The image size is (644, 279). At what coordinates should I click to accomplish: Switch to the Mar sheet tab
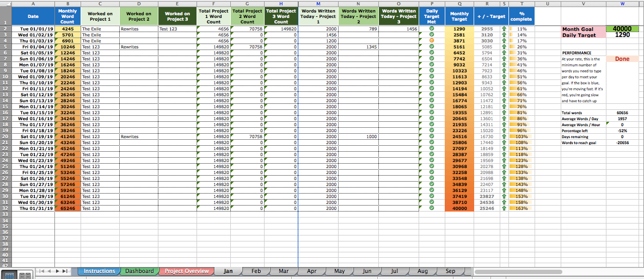click(284, 271)
